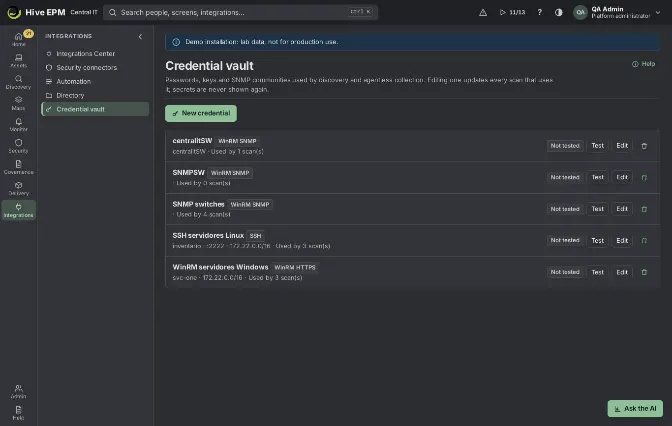Open the Help link near page title
Viewport: 672px width, 426px height.
643,64
